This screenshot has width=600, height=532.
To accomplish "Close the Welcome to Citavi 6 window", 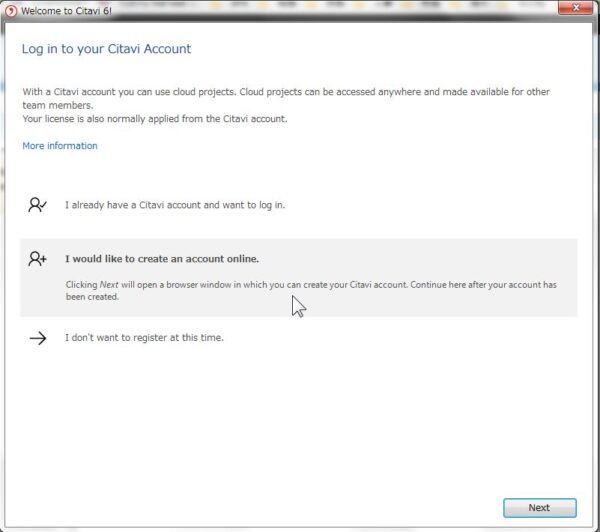I will pos(576,8).
